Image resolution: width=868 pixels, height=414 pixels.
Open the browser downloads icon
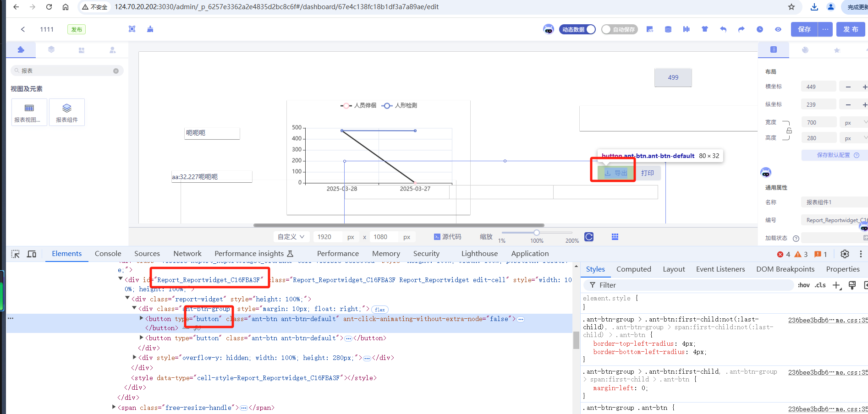coord(814,7)
